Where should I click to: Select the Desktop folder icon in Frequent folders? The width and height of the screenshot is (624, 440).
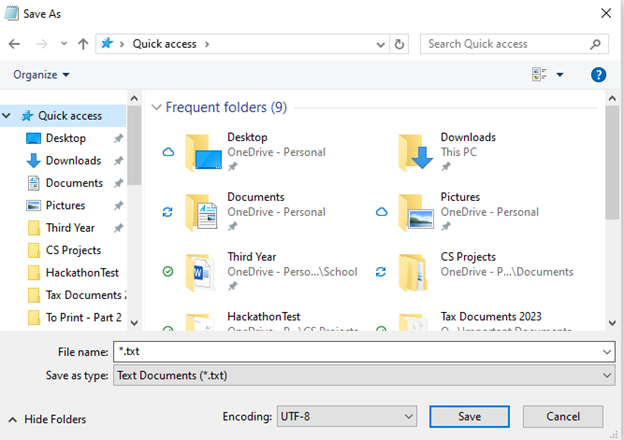(x=203, y=153)
